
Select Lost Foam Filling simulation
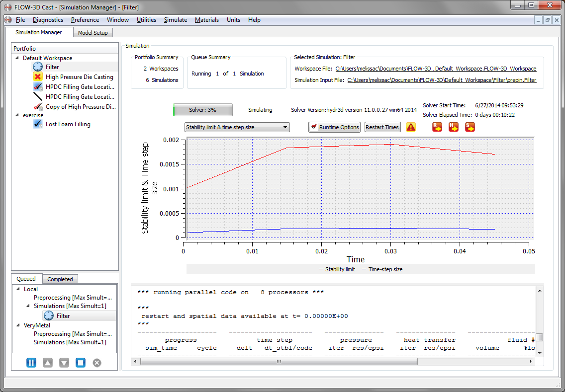point(68,124)
